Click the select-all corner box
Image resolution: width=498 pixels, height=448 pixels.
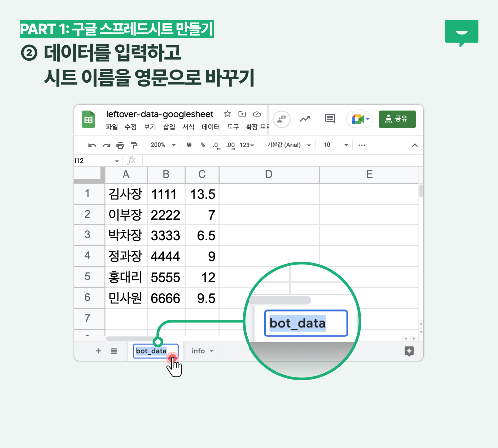click(x=89, y=175)
